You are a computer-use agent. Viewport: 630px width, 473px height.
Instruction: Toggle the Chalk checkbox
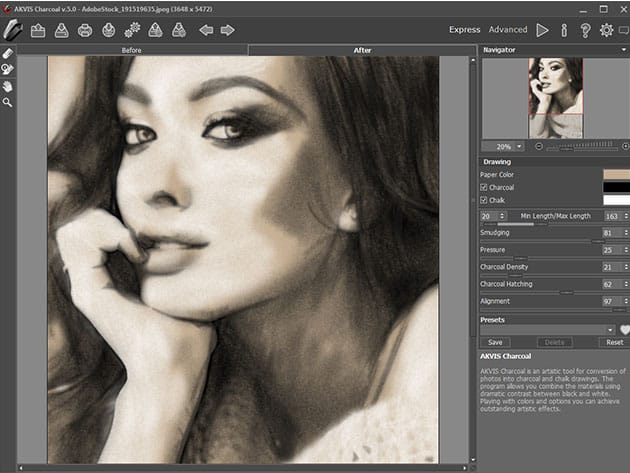click(x=485, y=200)
